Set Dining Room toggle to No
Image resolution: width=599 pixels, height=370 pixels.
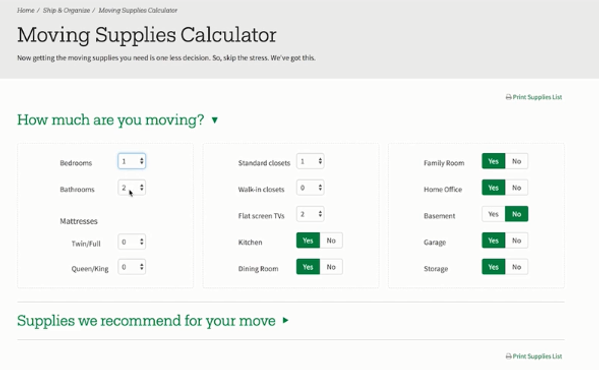click(x=331, y=267)
